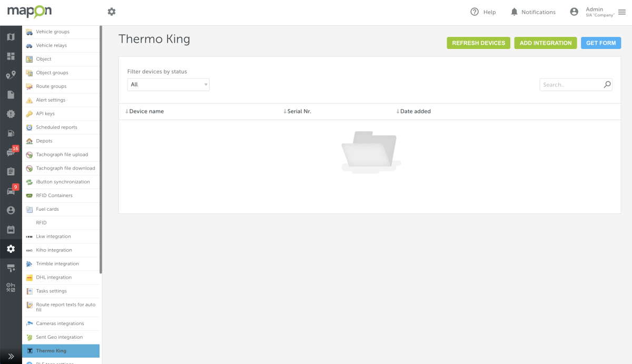Viewport: 632px width, 364px height.
Task: Open the Filter devices by status dropdown
Action: pos(168,84)
